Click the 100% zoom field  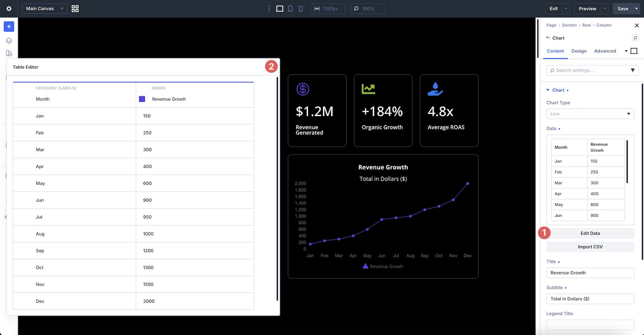(367, 9)
